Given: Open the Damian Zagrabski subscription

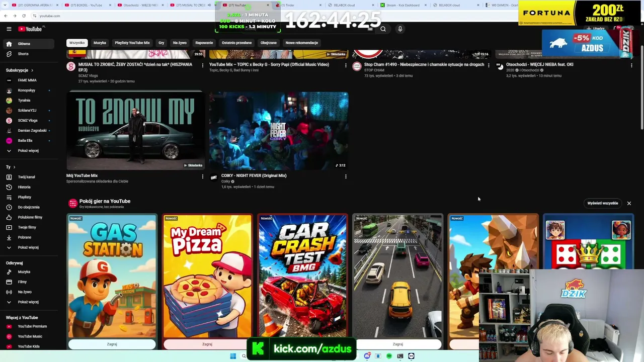Looking at the screenshot, I should (28, 131).
